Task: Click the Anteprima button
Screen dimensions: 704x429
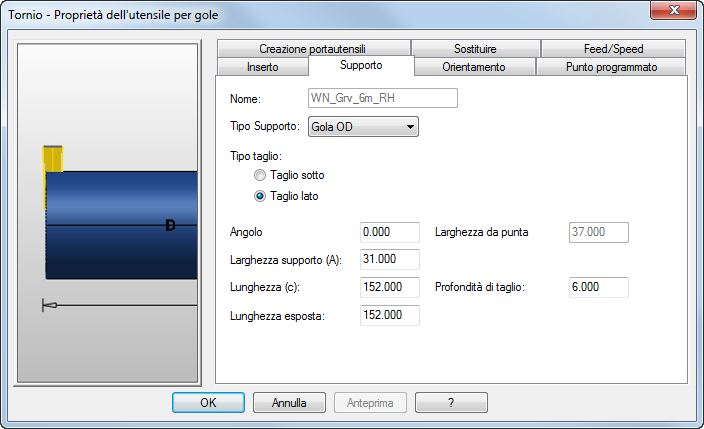Action: tap(370, 402)
